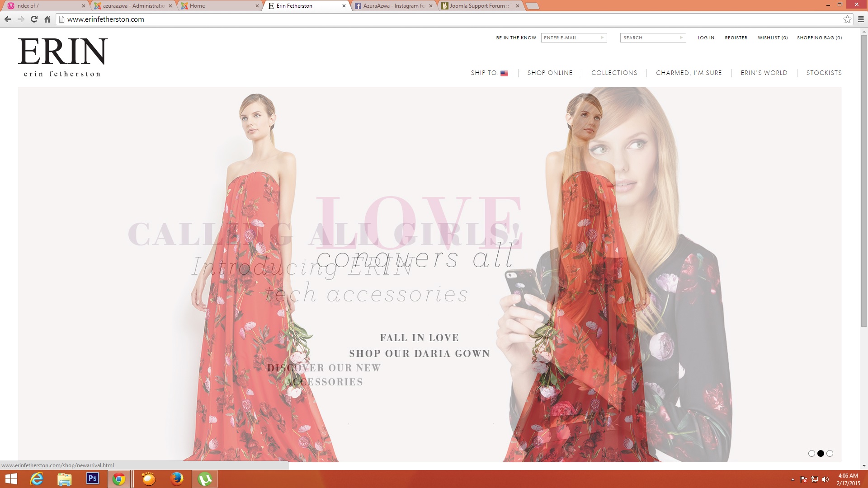Select the third slideshow dot
868x488 pixels.
(830, 453)
